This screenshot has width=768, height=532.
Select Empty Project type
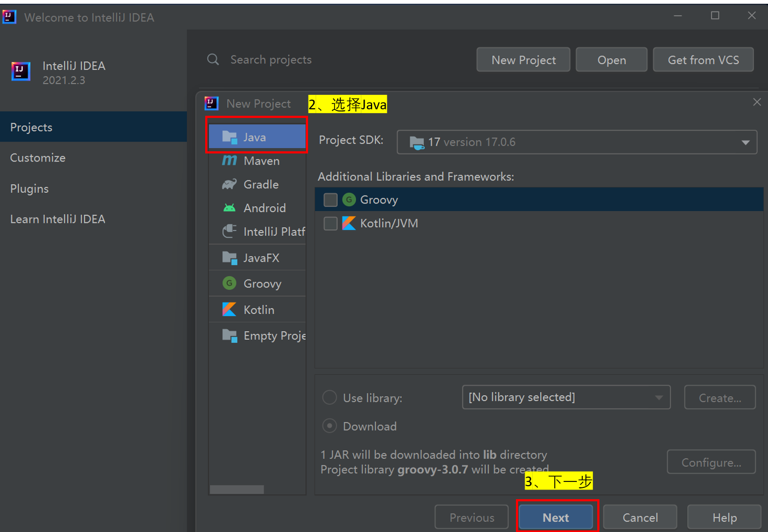click(x=257, y=335)
